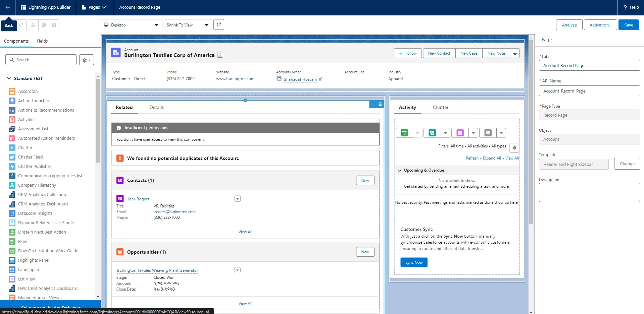Click the Log a Call icon
The height and width of the screenshot is (314, 644).
point(432,133)
